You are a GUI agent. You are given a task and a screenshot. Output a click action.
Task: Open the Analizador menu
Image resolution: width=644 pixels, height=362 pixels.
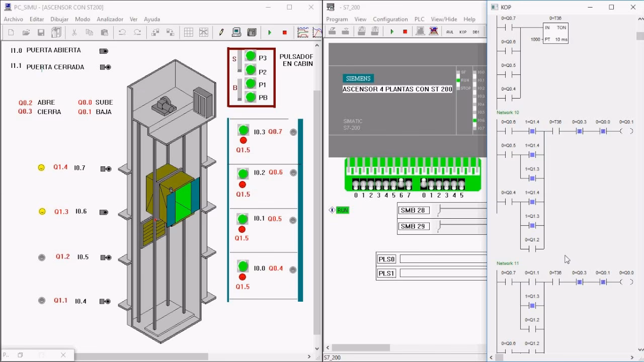tap(110, 19)
